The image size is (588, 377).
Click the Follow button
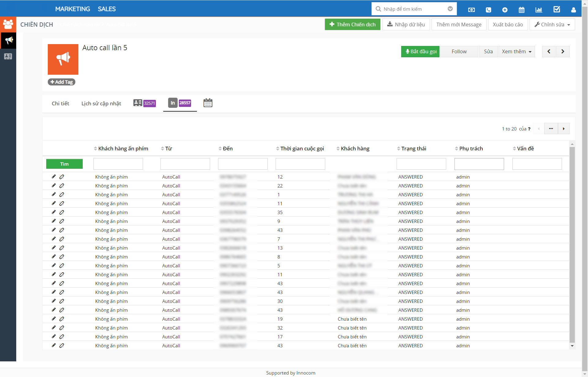(459, 51)
